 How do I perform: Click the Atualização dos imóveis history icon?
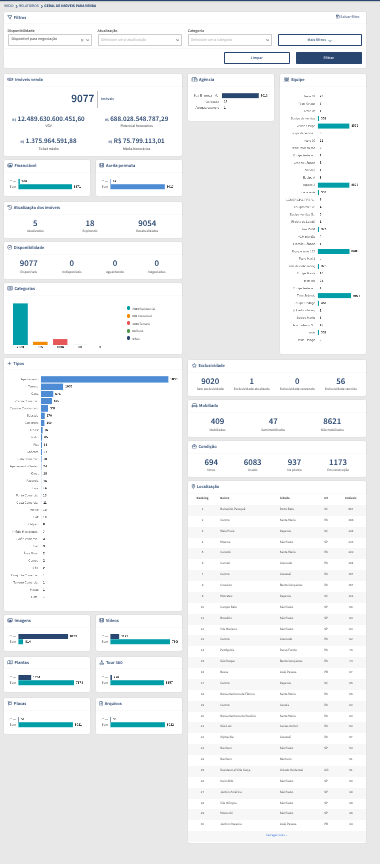point(10,208)
